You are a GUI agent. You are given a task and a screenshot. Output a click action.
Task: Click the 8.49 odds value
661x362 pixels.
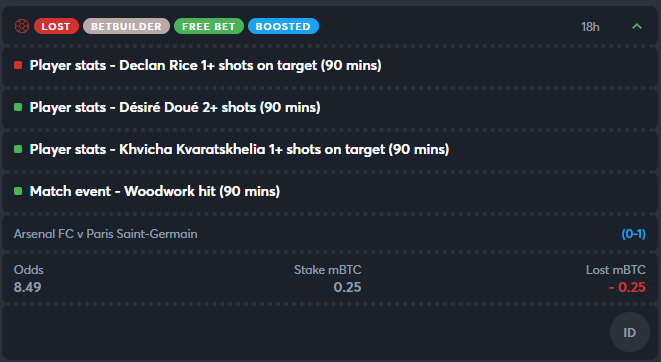[27, 287]
